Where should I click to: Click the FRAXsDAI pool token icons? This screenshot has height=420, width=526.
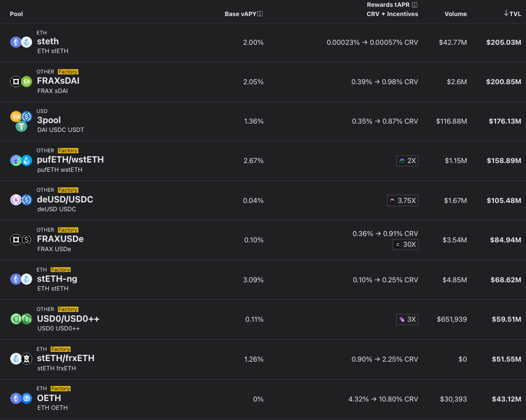click(x=21, y=81)
